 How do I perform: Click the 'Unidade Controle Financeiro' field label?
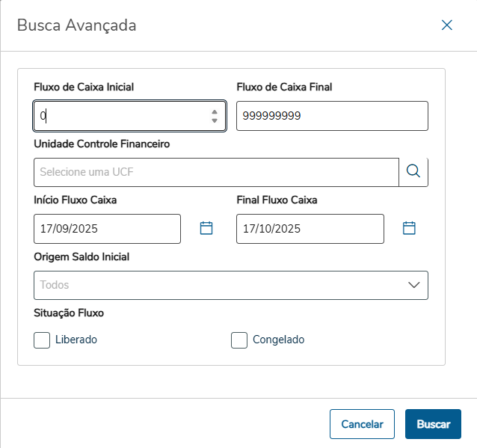(102, 144)
